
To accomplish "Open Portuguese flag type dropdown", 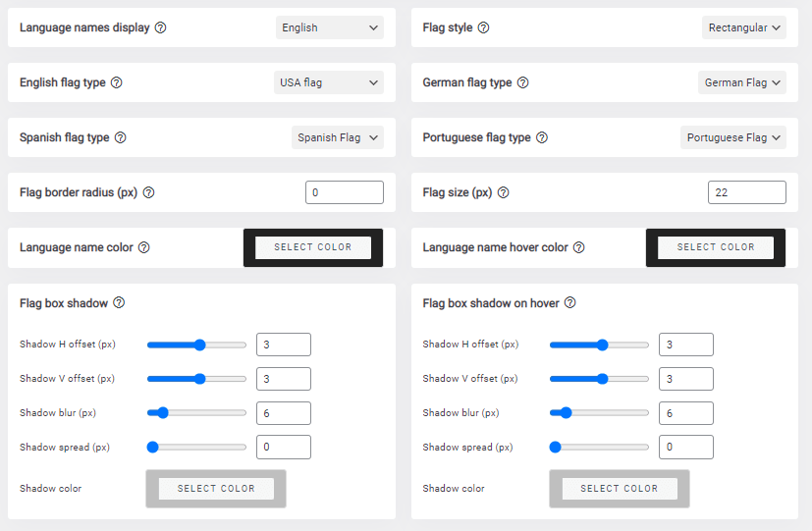I will pyautogui.click(x=733, y=137).
